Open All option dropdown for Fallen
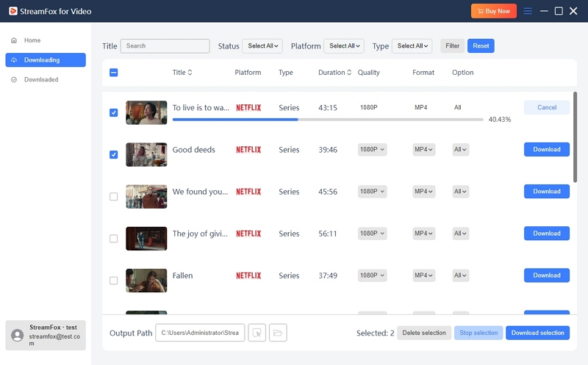Image resolution: width=588 pixels, height=365 pixels. point(461,275)
